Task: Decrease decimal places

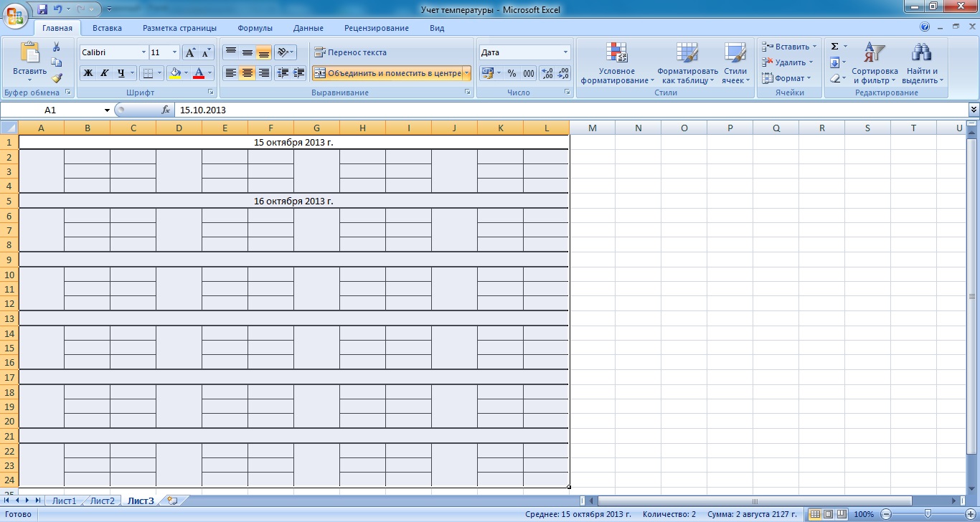Action: 563,72
